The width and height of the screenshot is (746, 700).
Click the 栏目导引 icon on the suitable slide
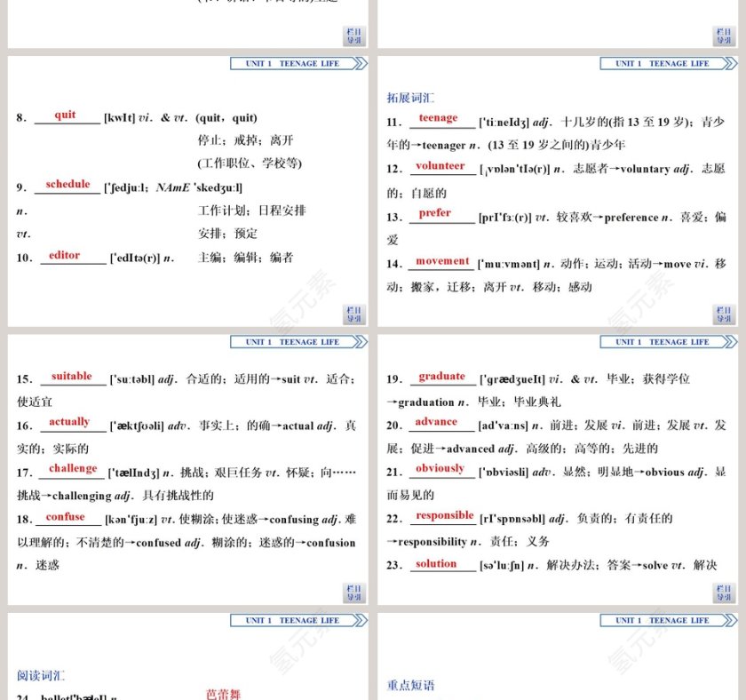coord(353,592)
